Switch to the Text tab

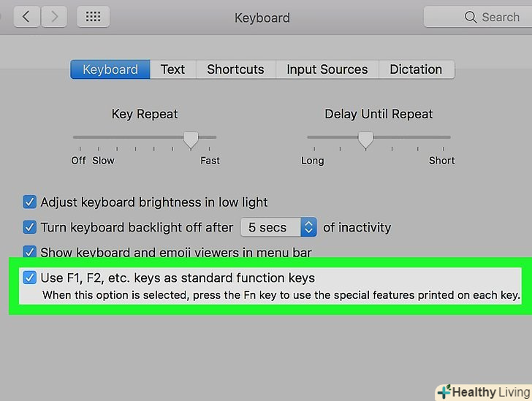(172, 69)
